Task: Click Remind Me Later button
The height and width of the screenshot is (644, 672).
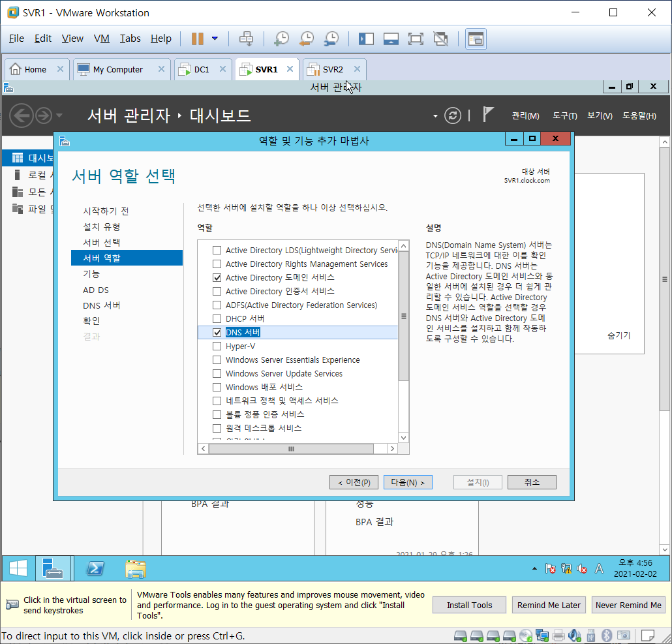Action: coord(549,605)
